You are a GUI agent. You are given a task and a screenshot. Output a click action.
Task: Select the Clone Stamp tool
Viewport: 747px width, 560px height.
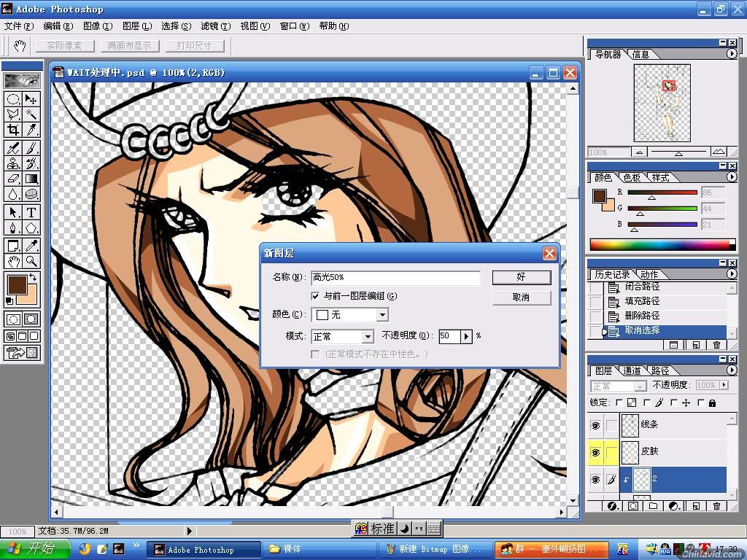[x=13, y=163]
